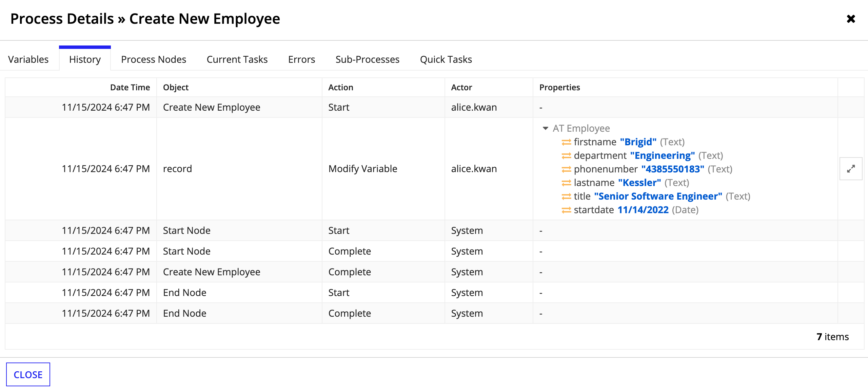
Task: Click the lastname change arrows icon
Action: pyautogui.click(x=566, y=183)
